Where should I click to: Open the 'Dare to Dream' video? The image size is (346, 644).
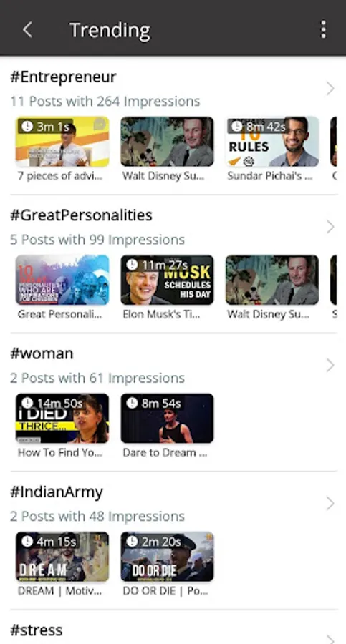click(x=167, y=419)
